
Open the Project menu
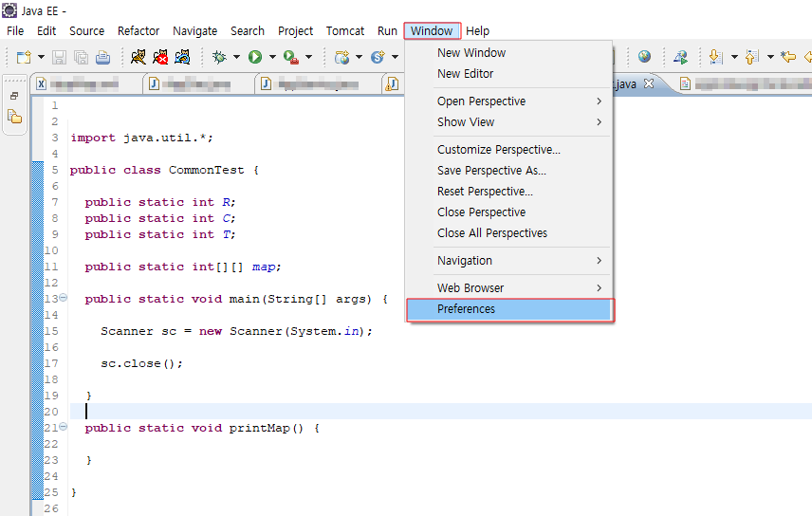click(295, 31)
